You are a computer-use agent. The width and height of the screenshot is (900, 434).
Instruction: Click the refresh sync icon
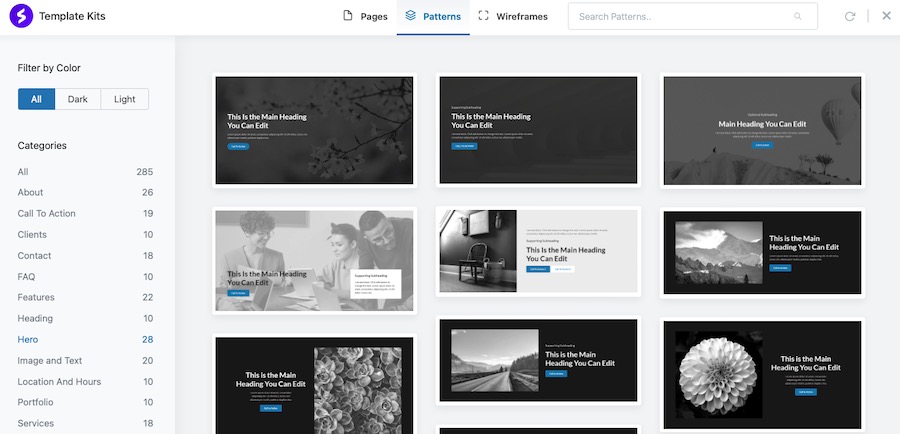point(850,17)
